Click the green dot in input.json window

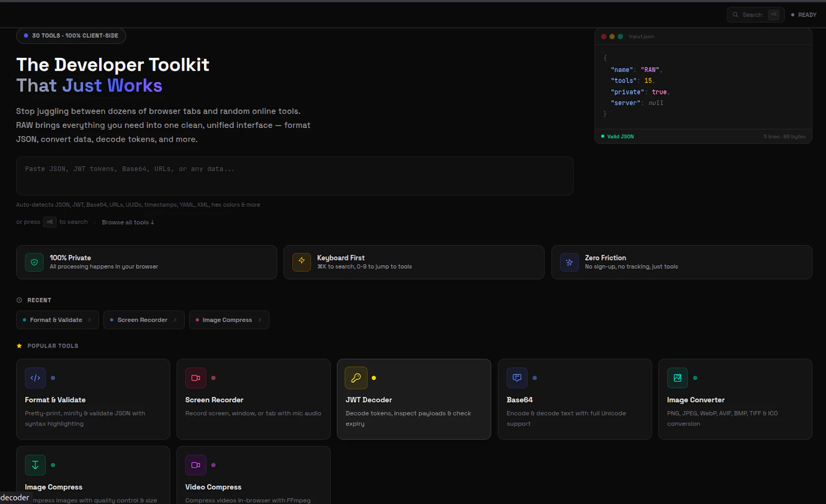click(620, 37)
